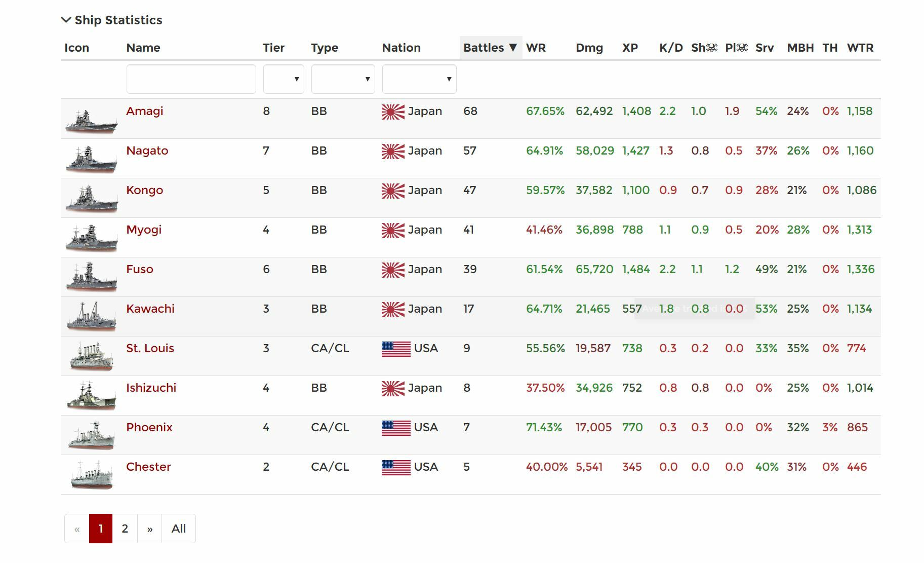Click the Nagato ship thumbnail
This screenshot has width=924, height=563.
(x=92, y=160)
